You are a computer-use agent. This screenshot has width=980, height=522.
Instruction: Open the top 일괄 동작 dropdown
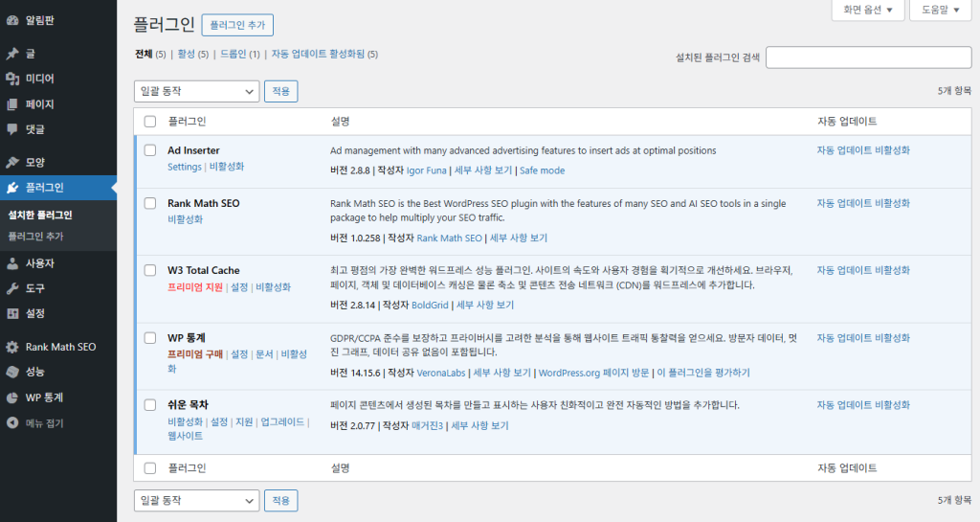(196, 91)
